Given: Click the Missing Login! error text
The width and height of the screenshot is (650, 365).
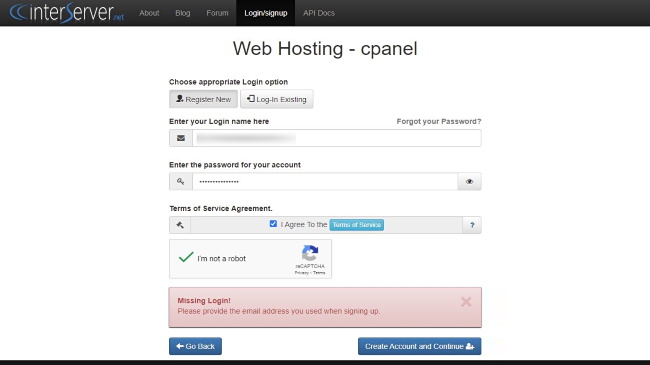Looking at the screenshot, I should [x=204, y=301].
